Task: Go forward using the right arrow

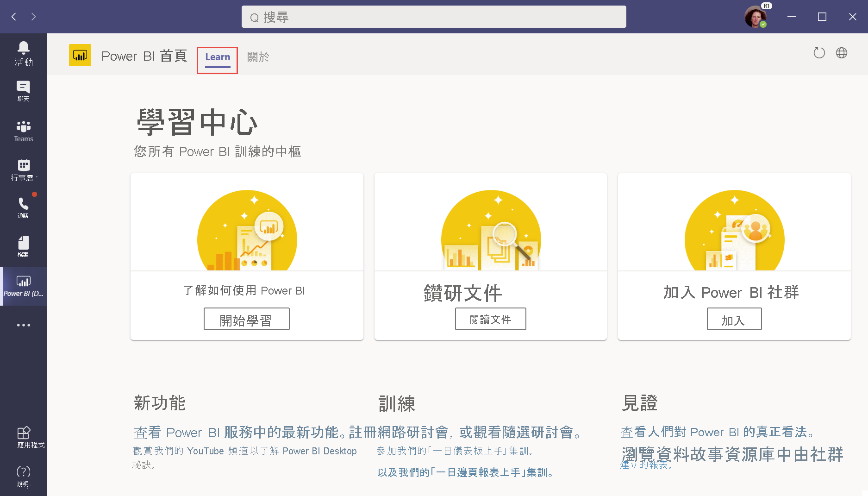Action: tap(33, 17)
